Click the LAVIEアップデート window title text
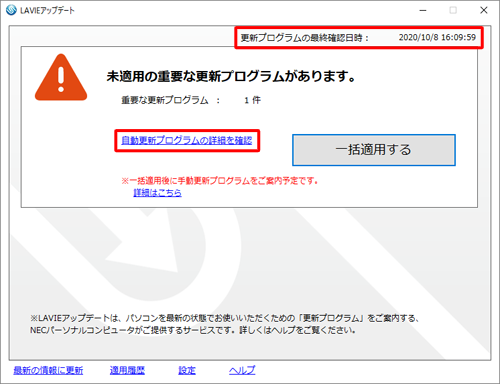The height and width of the screenshot is (384, 500). coord(47,10)
